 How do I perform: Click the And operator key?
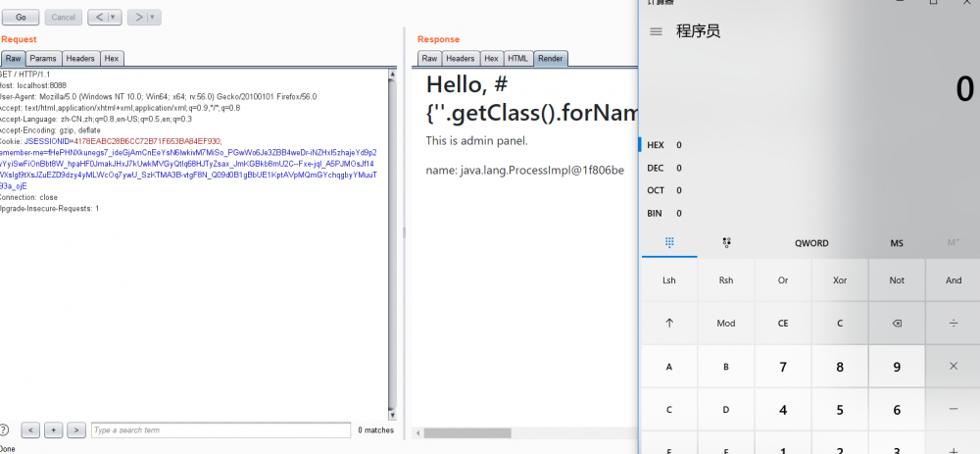coord(954,280)
